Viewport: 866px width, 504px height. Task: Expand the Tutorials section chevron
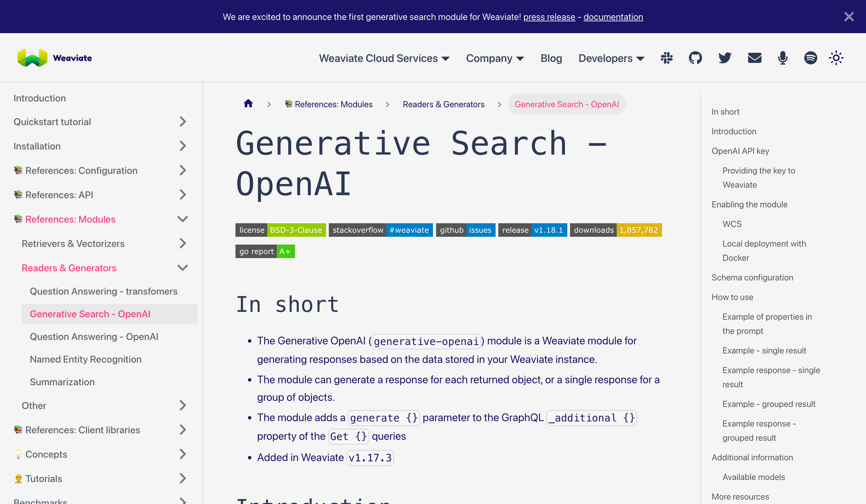click(x=183, y=479)
